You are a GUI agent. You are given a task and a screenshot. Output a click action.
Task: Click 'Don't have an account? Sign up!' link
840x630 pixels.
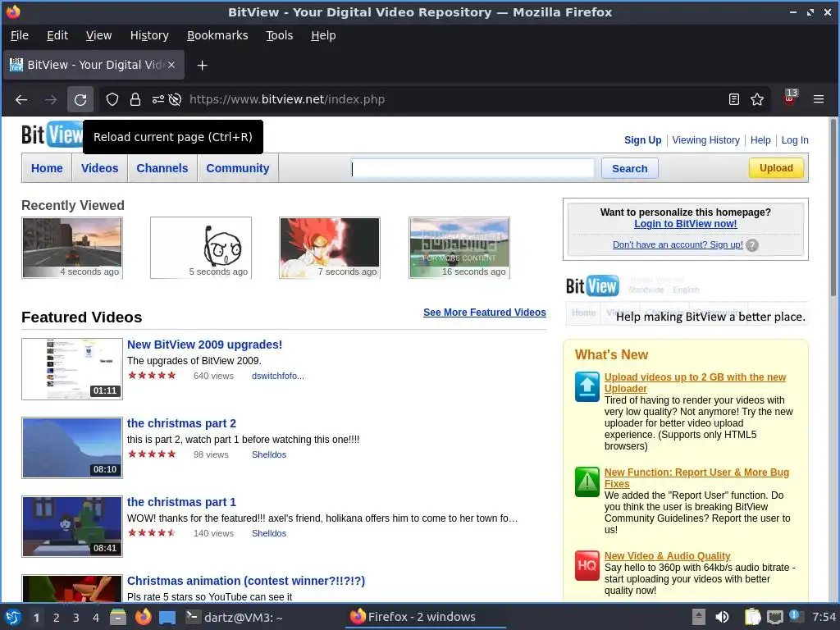click(x=678, y=244)
